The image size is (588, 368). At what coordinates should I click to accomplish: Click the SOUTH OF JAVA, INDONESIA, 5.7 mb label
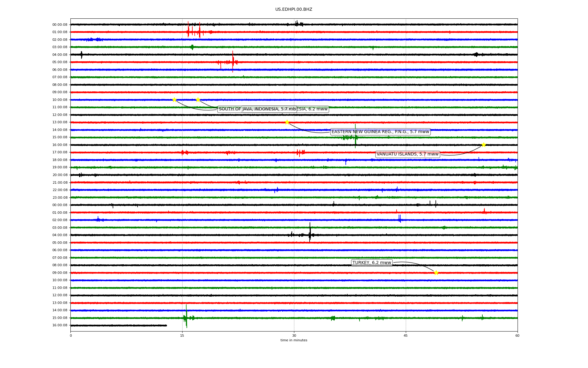pos(257,109)
